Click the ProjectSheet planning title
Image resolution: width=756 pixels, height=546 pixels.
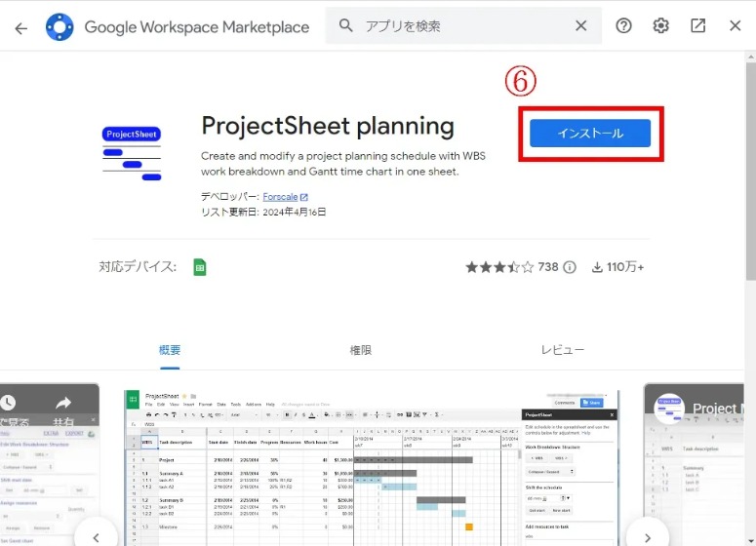(x=328, y=126)
